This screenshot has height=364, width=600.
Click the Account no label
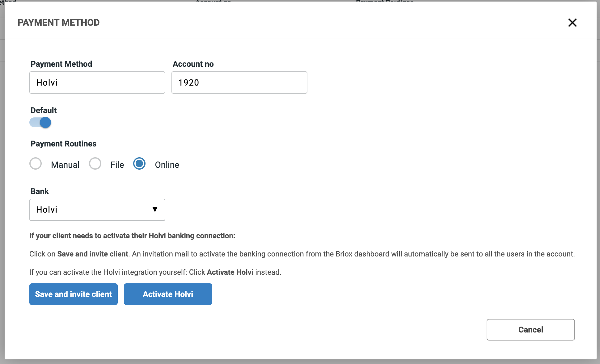[193, 64]
